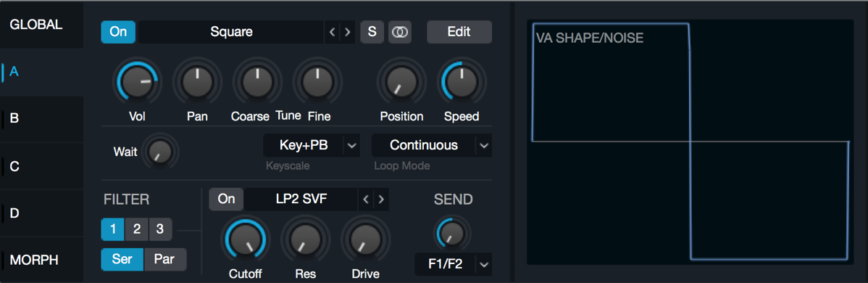Open the F1/F2 send routing dropdown
Screen dimensions: 868x283
pyautogui.click(x=453, y=265)
